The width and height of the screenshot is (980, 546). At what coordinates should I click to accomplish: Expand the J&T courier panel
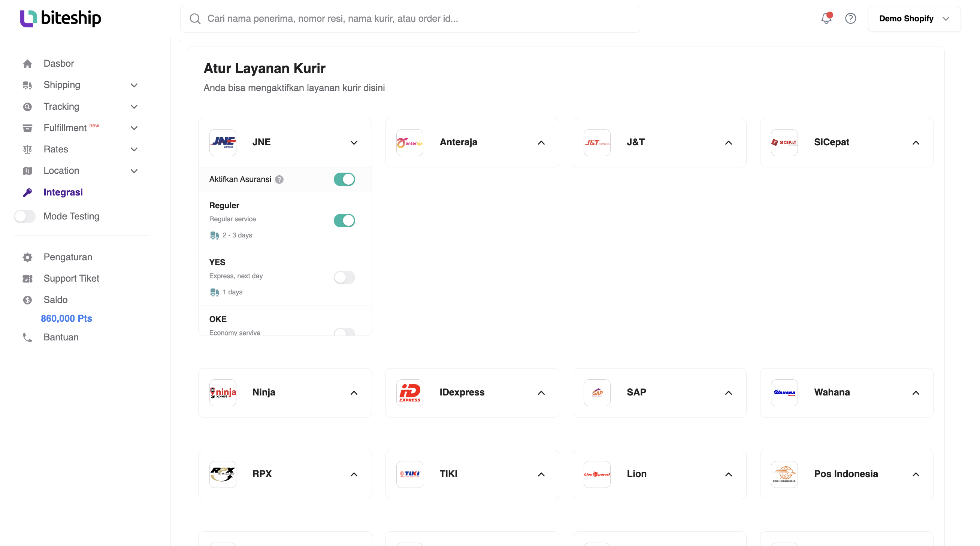click(729, 143)
